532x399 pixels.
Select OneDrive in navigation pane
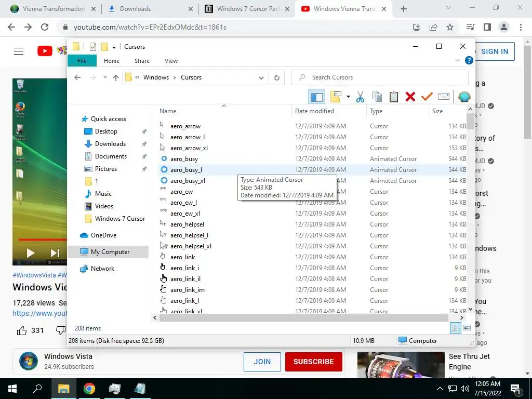point(103,235)
